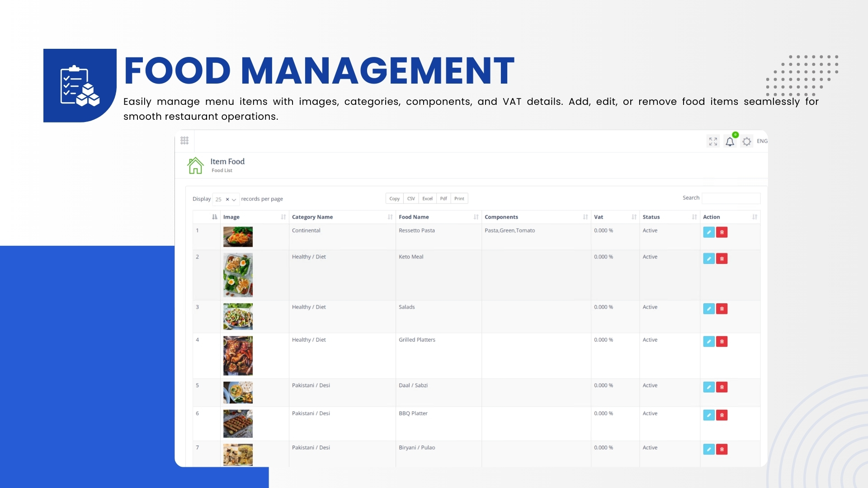Click the Search input field
868x488 pixels.
(x=731, y=198)
